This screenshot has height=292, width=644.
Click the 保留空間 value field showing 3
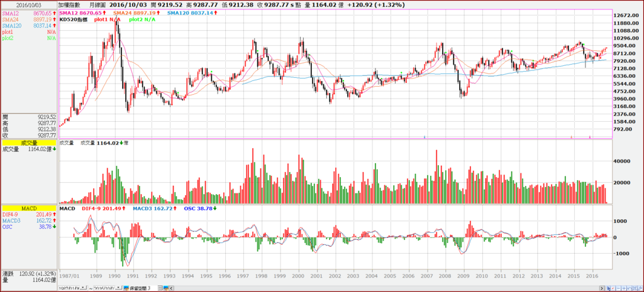coord(153,288)
